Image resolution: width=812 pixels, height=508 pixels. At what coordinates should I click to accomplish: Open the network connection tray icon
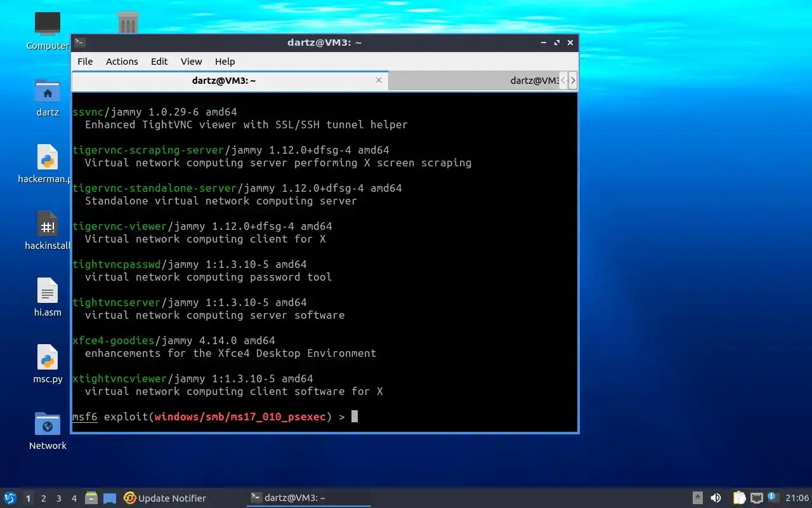coord(756,498)
